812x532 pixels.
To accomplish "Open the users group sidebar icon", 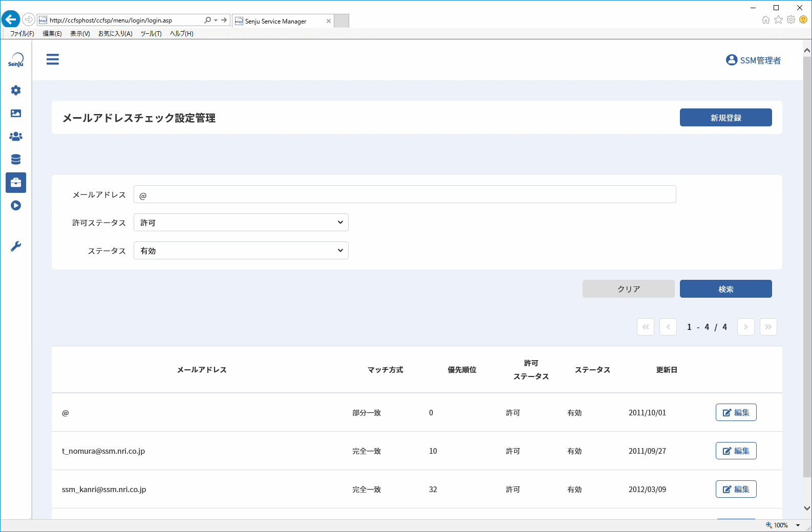I will click(16, 137).
